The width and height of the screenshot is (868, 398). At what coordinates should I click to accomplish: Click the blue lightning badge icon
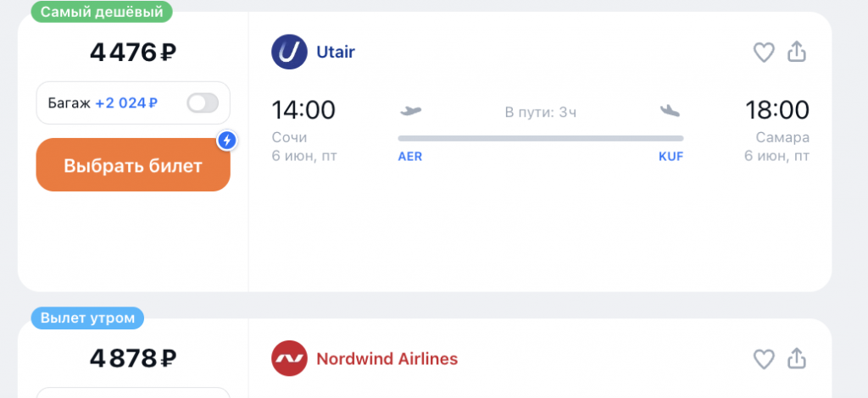tap(226, 141)
